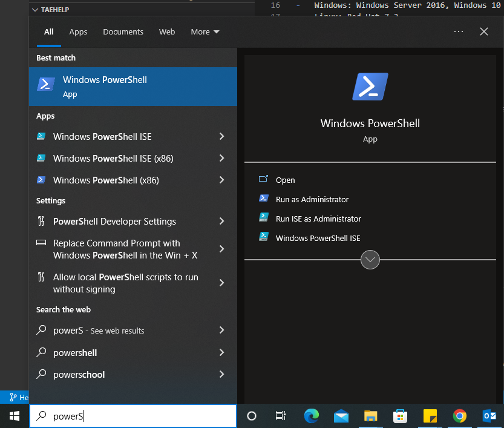Open Windows PowerShell best match result
This screenshot has height=428, width=504.
133,87
